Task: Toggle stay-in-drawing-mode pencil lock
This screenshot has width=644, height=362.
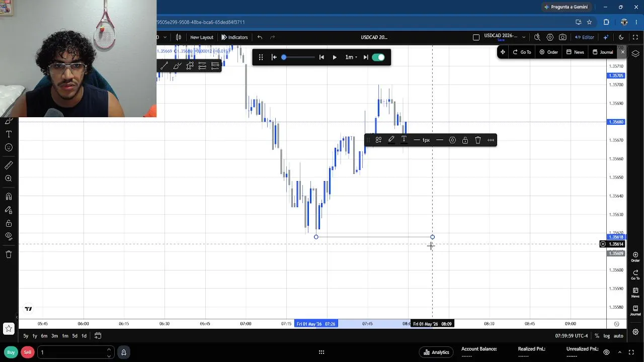Action: tap(9, 210)
